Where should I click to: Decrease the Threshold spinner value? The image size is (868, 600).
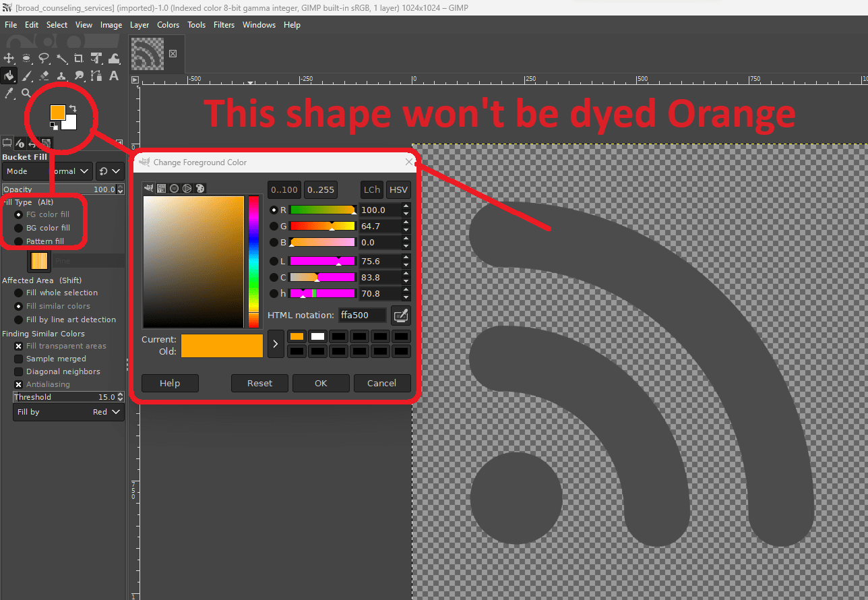tap(121, 400)
